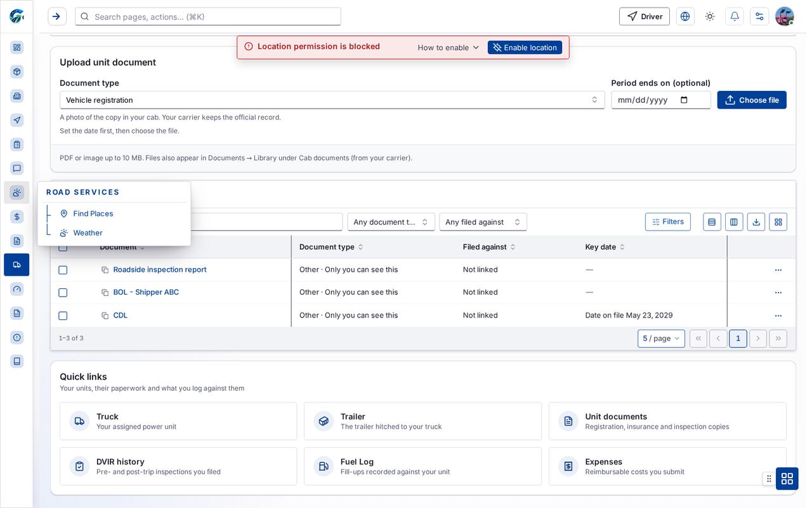Click the package box sidebar icon
The width and height of the screenshot is (812, 508).
coord(16,72)
